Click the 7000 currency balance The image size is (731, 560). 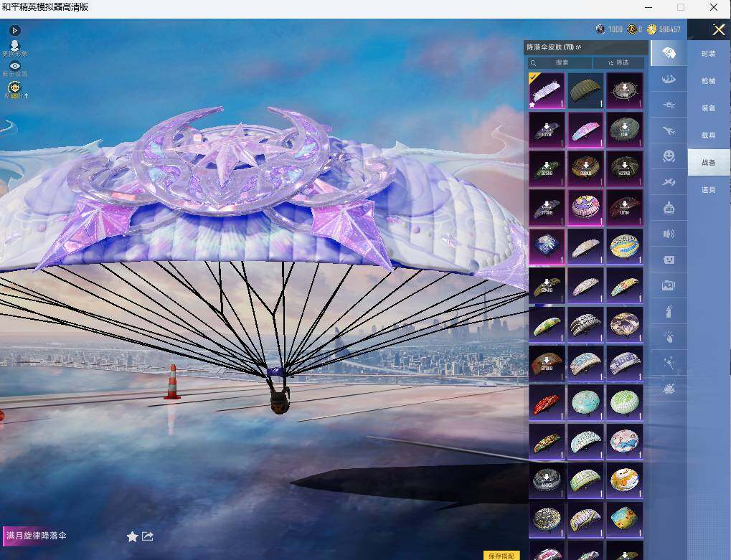[x=609, y=29]
